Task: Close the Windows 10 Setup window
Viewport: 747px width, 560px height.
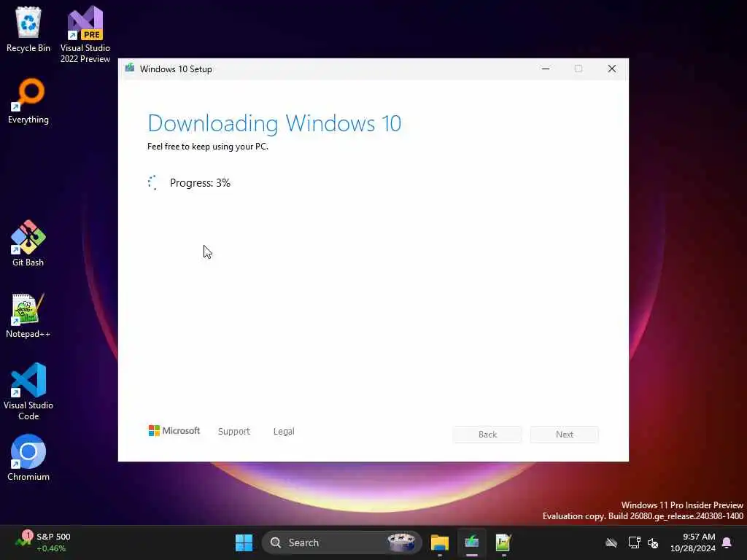Action: pos(612,69)
